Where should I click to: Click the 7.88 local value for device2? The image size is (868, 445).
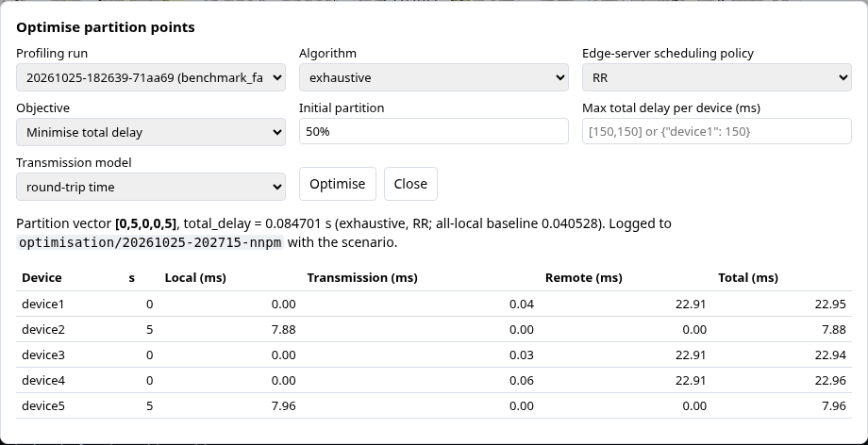tap(283, 329)
